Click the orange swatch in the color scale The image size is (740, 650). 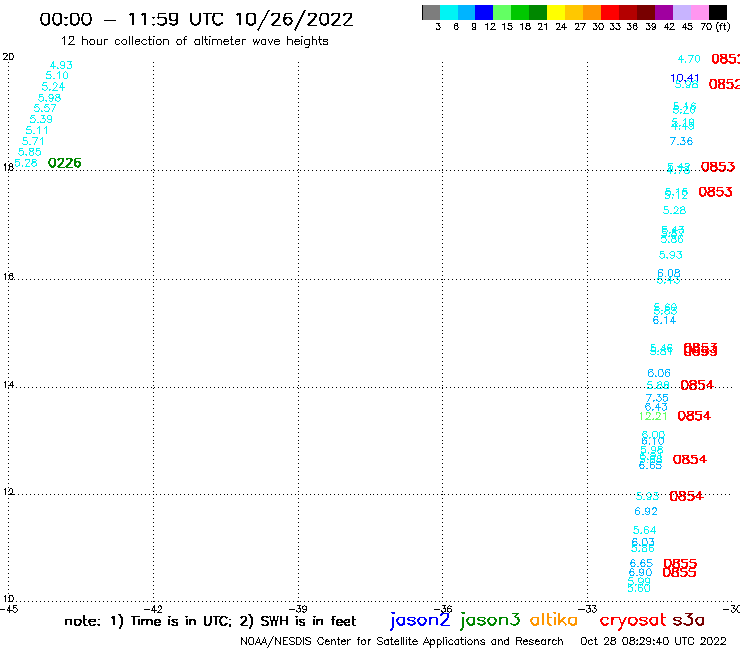[592, 12]
